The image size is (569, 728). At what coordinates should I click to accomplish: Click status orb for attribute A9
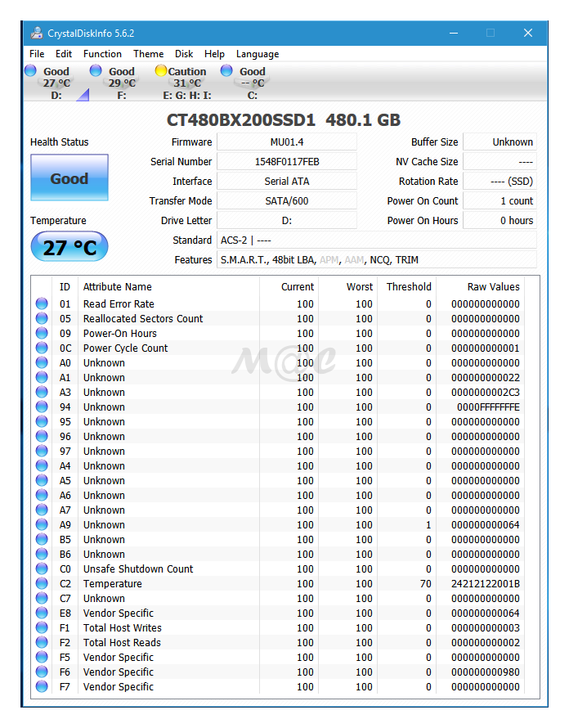coord(42,524)
